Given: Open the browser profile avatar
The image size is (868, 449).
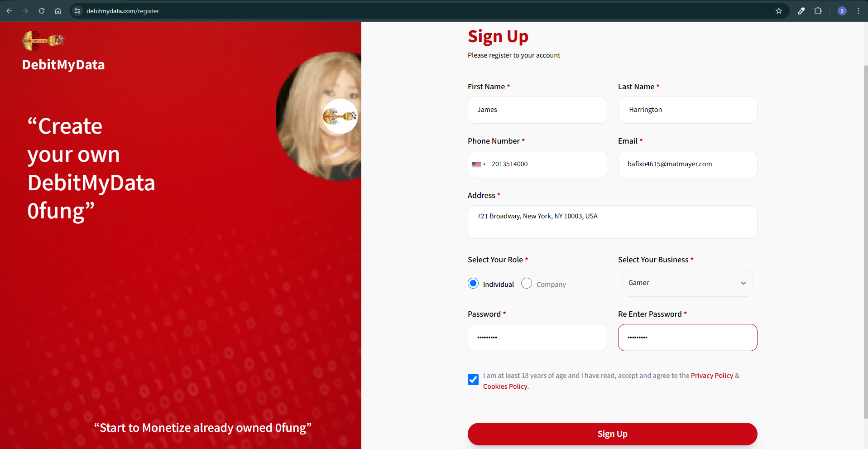Looking at the screenshot, I should [x=842, y=11].
